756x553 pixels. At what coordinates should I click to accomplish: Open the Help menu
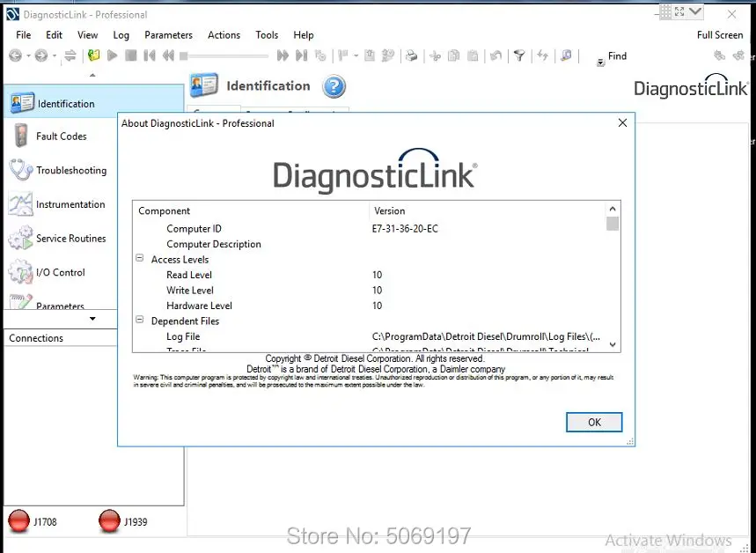tap(304, 34)
